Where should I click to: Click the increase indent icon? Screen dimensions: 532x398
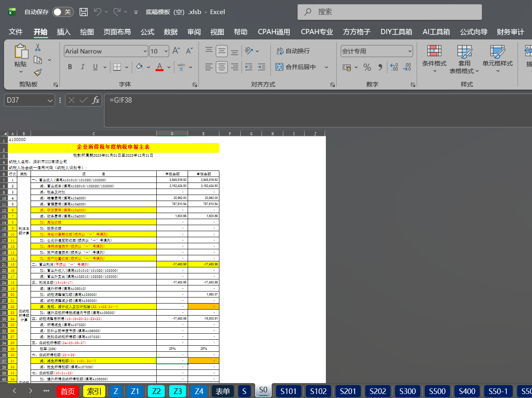[x=262, y=67]
